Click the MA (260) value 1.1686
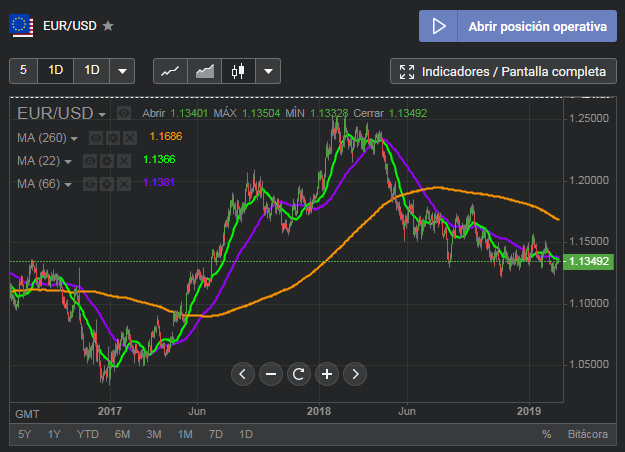Viewport: 625px width, 452px height. pyautogui.click(x=166, y=137)
